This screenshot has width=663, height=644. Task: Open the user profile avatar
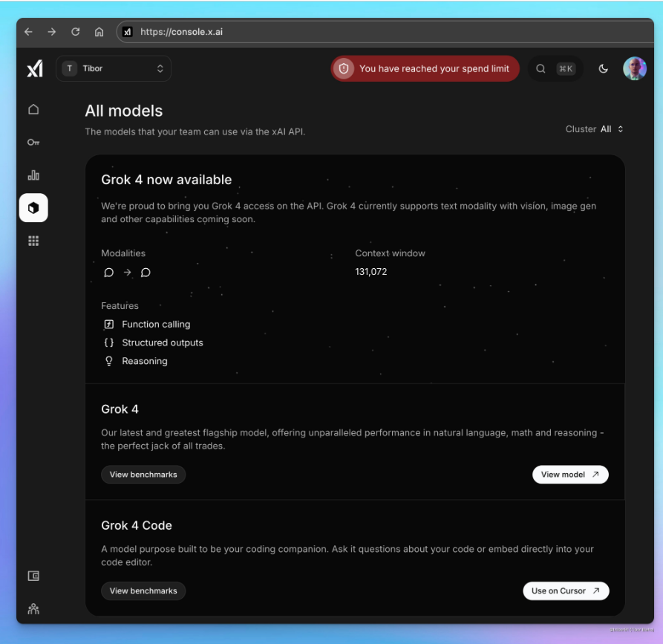coord(635,69)
